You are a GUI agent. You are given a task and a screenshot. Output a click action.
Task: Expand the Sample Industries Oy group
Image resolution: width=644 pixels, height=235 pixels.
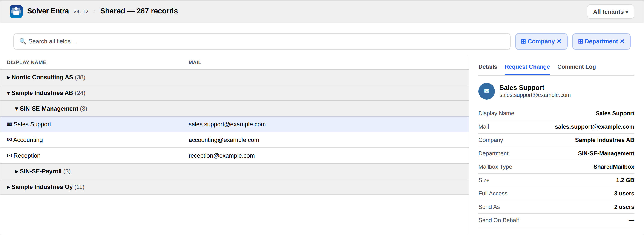[8, 187]
